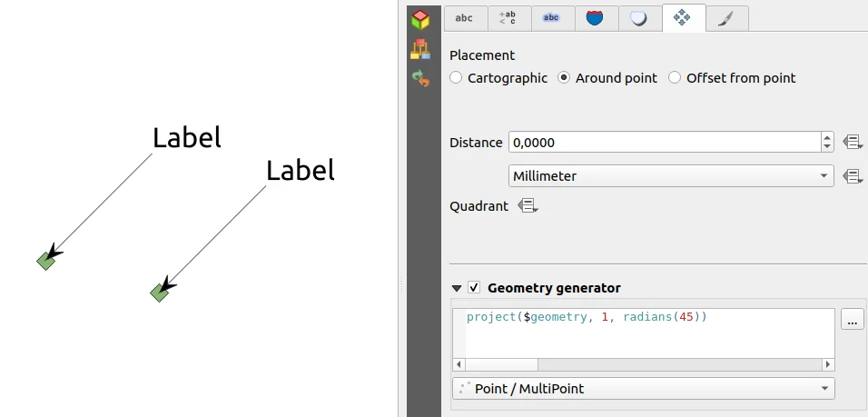
Task: Open the Text tab with abc icon
Action: point(464,18)
